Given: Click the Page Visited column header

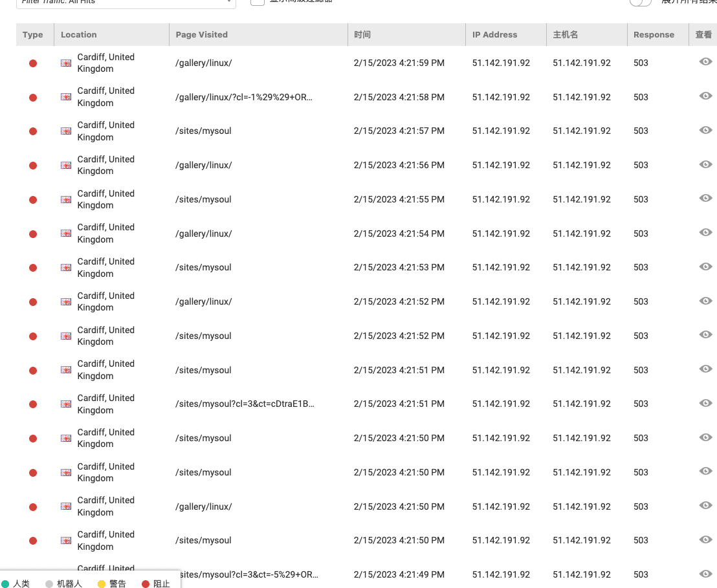Looking at the screenshot, I should coord(202,35).
